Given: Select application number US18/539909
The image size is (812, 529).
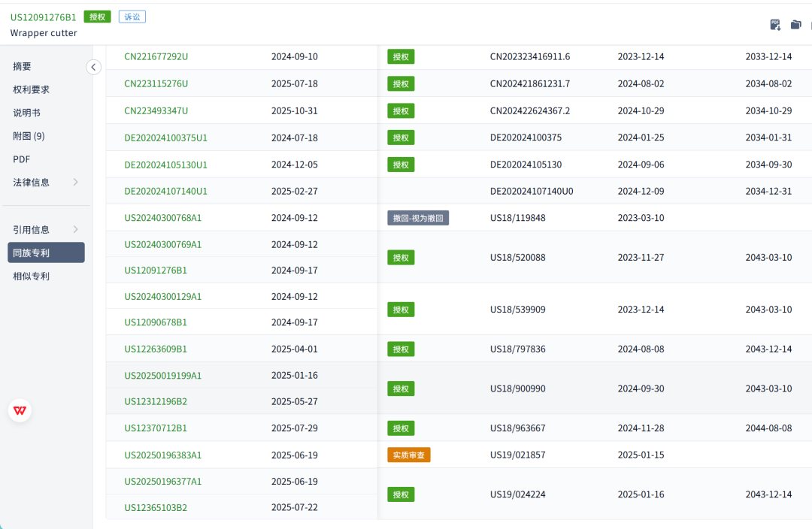Looking at the screenshot, I should click(x=517, y=310).
